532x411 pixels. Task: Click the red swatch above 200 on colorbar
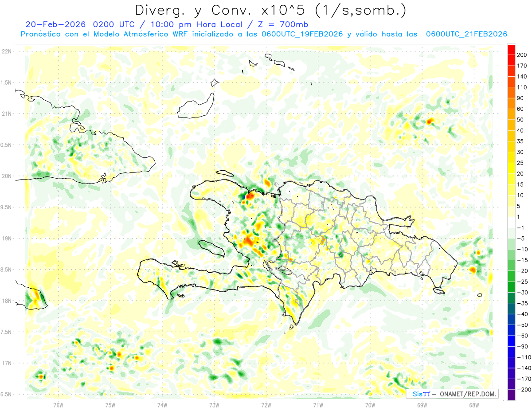512,50
